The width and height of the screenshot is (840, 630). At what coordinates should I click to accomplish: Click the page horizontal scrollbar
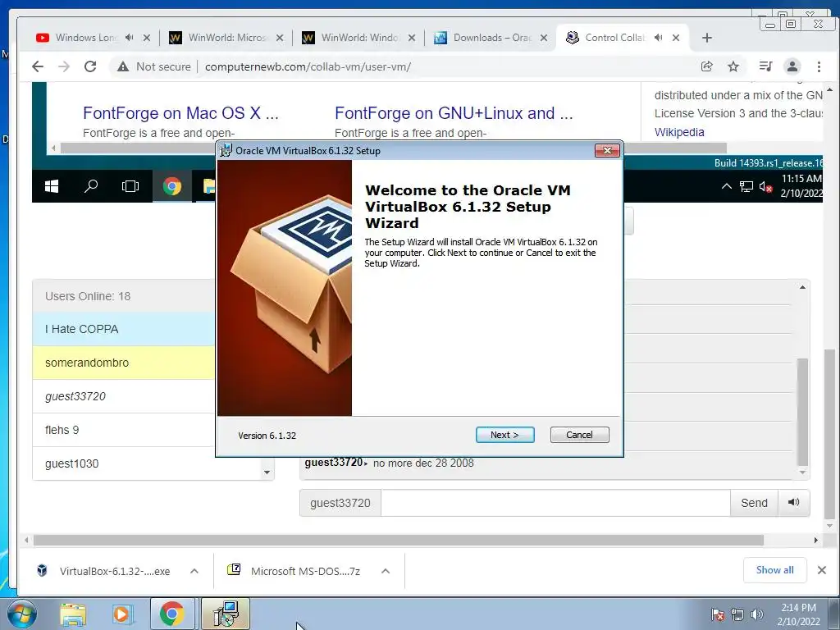coord(398,540)
